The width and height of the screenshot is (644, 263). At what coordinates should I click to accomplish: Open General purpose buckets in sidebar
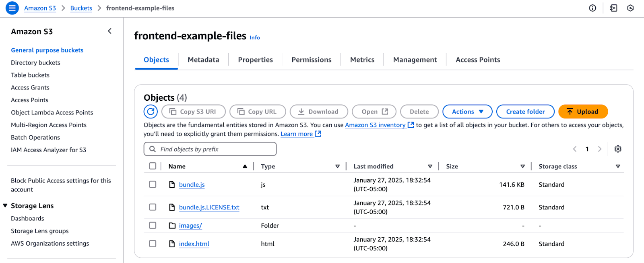pyautogui.click(x=47, y=50)
